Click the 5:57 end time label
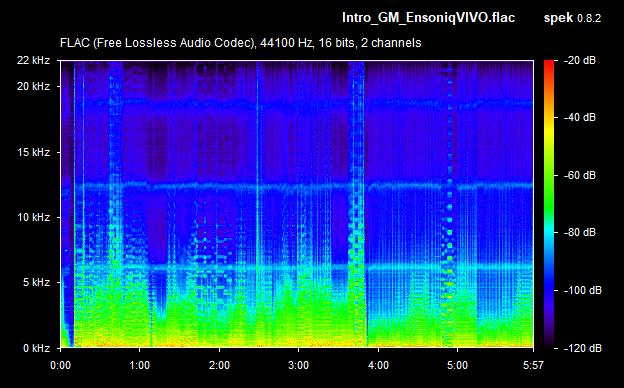The width and height of the screenshot is (624, 388). pos(533,365)
